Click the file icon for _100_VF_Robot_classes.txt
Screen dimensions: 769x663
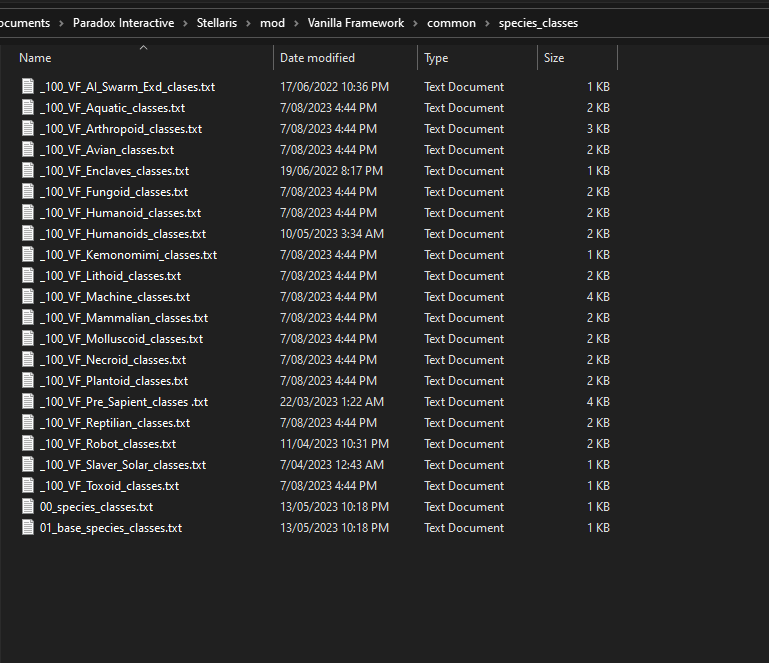click(x=28, y=444)
